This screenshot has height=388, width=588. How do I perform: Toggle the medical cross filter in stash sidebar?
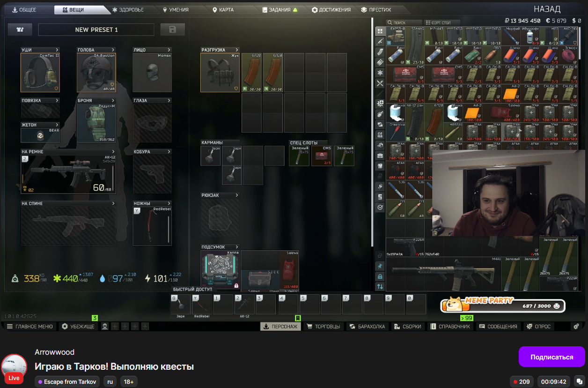click(x=380, y=104)
